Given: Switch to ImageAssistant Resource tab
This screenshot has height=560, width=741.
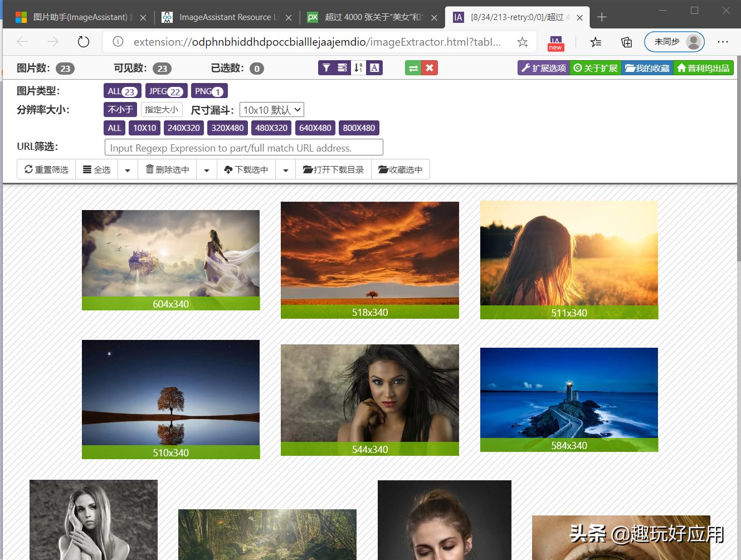Looking at the screenshot, I should [x=226, y=17].
